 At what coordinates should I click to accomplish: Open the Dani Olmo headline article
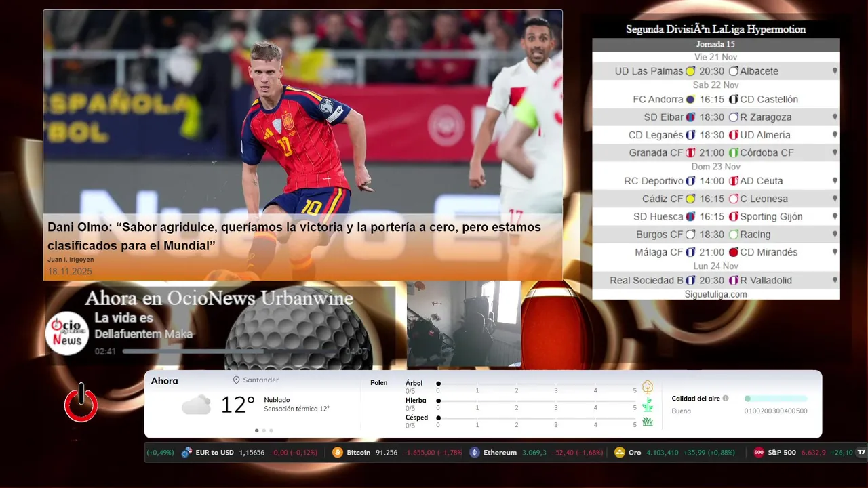click(x=294, y=237)
